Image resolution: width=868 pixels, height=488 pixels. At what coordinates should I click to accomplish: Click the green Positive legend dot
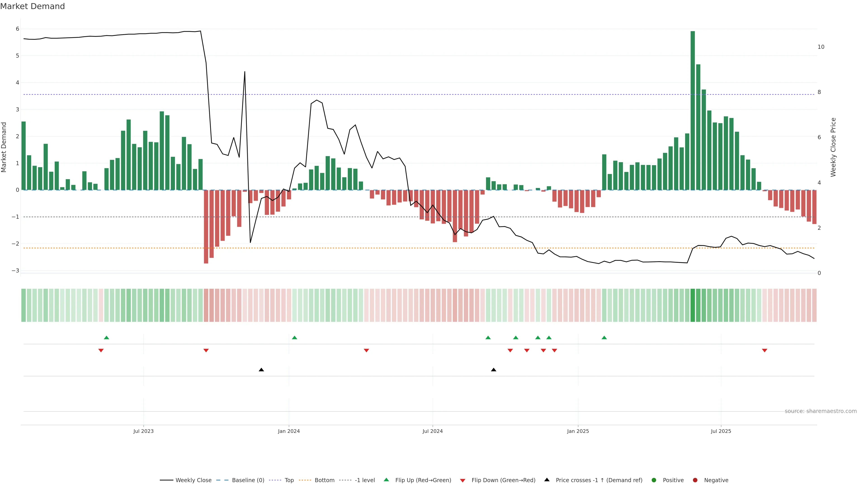pyautogui.click(x=654, y=480)
